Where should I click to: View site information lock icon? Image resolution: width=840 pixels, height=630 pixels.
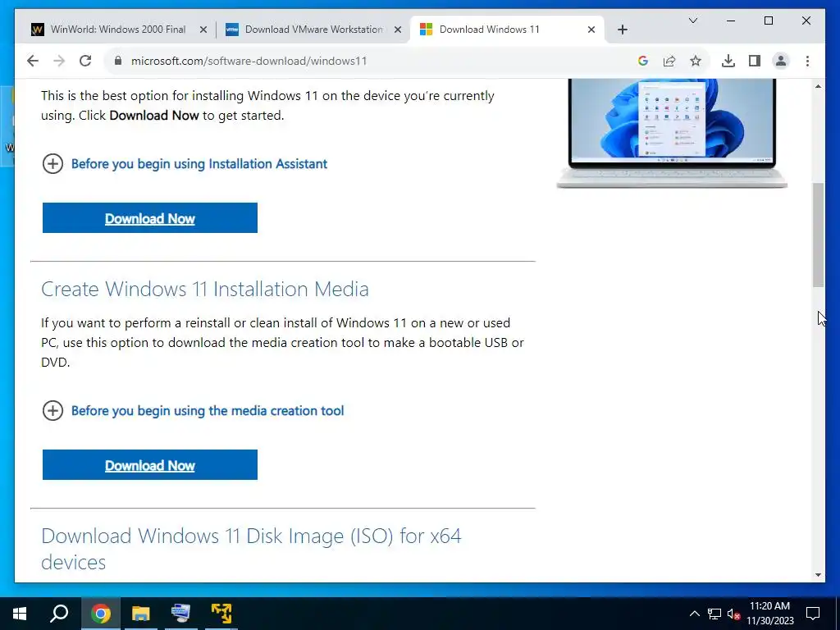(x=118, y=61)
